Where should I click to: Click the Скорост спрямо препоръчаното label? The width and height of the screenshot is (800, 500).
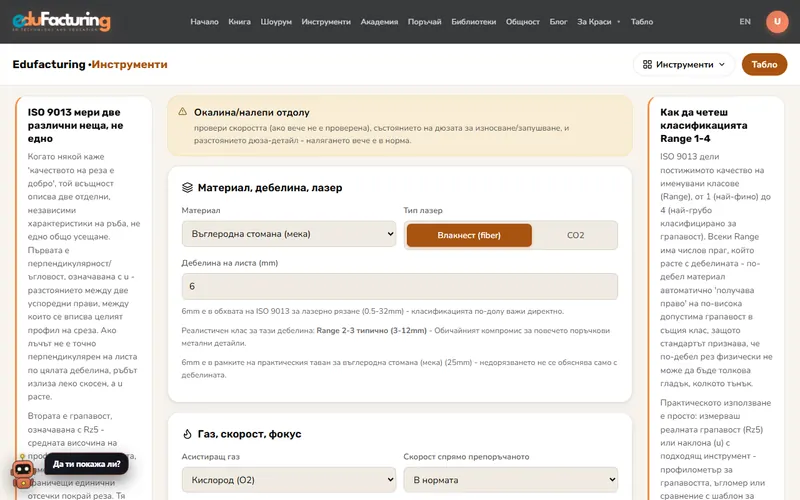click(466, 457)
